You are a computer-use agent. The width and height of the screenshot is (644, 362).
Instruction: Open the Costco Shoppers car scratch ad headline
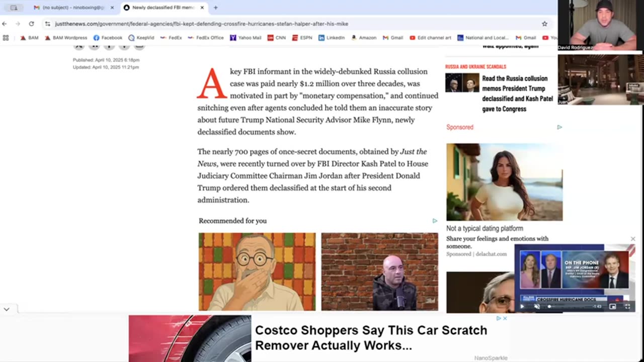371,337
